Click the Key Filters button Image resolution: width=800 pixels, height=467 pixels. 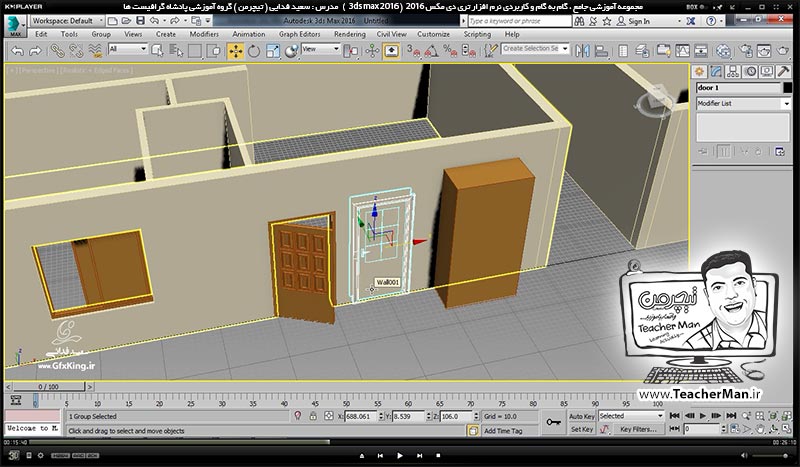(638, 429)
